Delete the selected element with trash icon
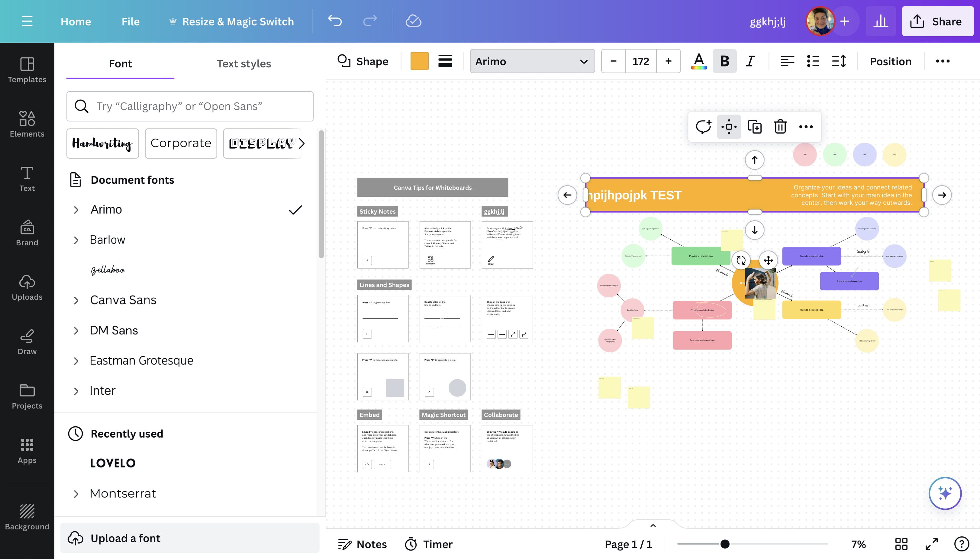 [780, 127]
